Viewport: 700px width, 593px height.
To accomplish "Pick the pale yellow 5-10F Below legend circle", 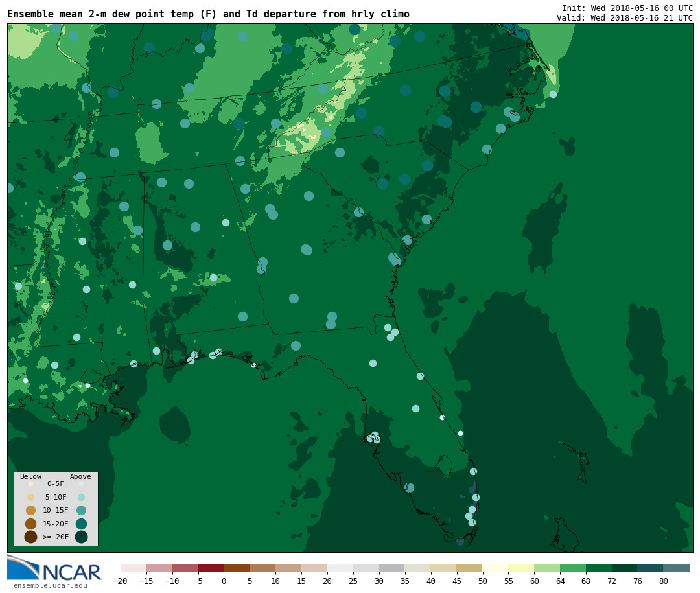I will click(30, 497).
